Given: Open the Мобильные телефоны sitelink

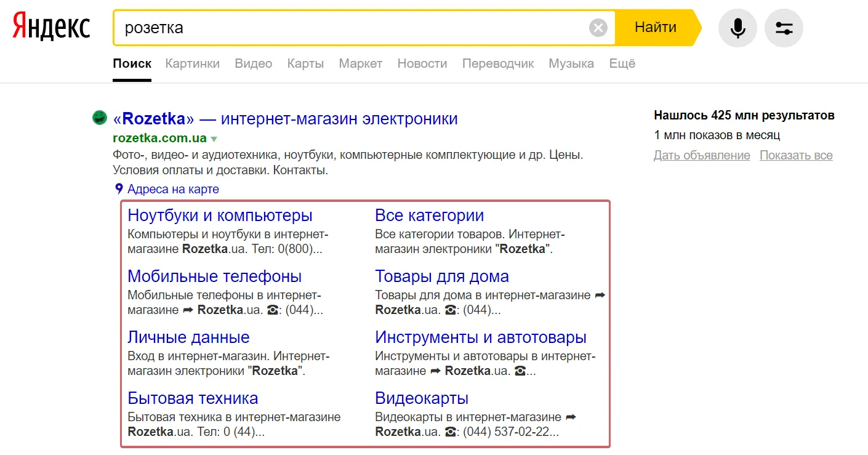Looking at the screenshot, I should (214, 276).
